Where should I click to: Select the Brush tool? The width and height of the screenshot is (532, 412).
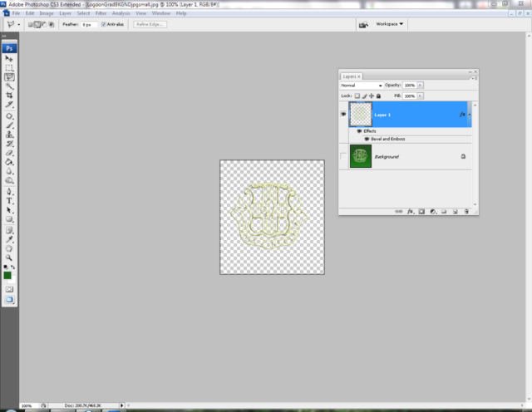click(x=9, y=125)
